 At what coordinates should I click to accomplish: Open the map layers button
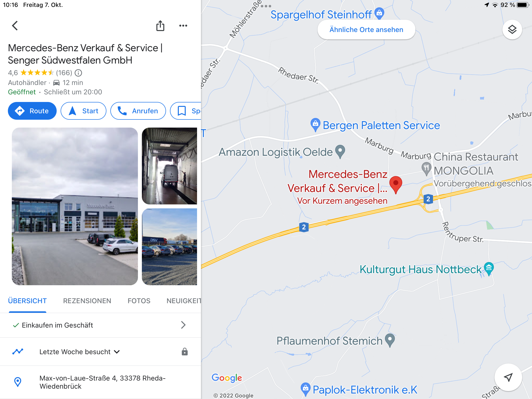click(x=512, y=30)
